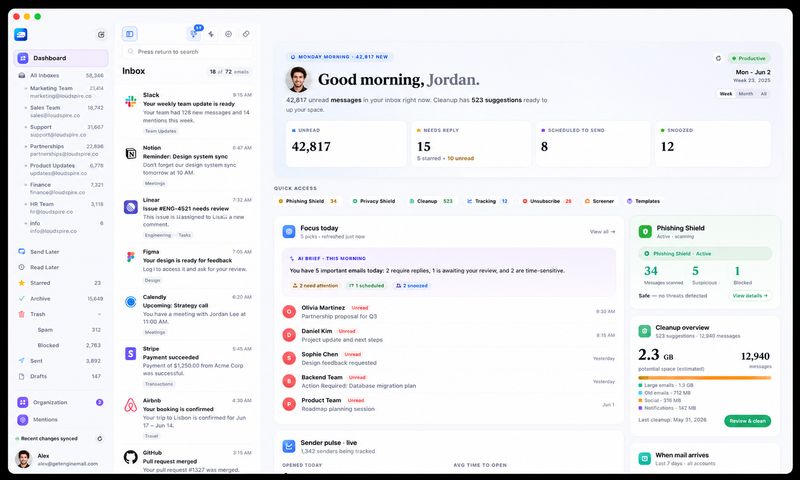Open Unsubscribe quick access tab
This screenshot has height=480, width=800.
tap(547, 201)
